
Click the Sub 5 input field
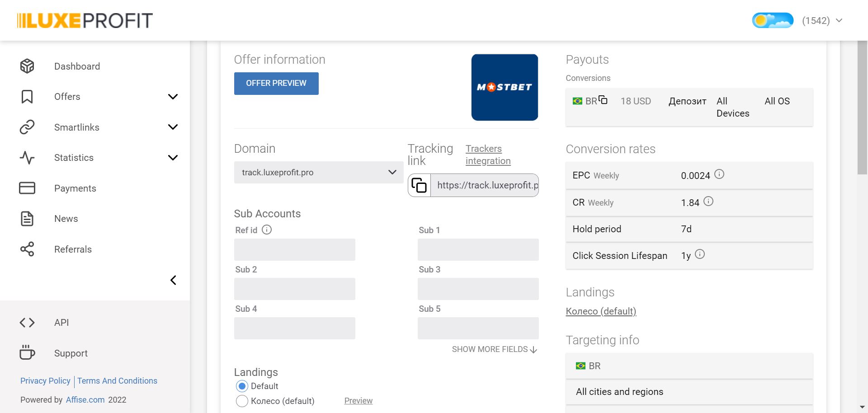pyautogui.click(x=478, y=328)
